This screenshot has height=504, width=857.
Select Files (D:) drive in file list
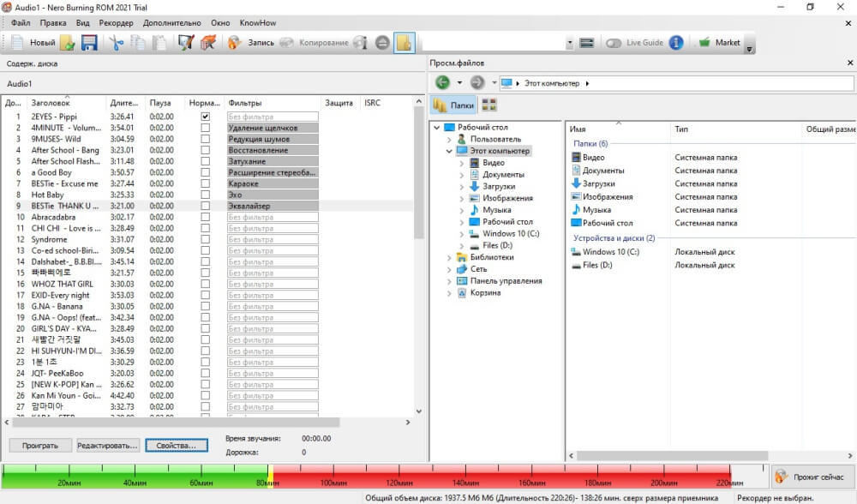pyautogui.click(x=591, y=265)
